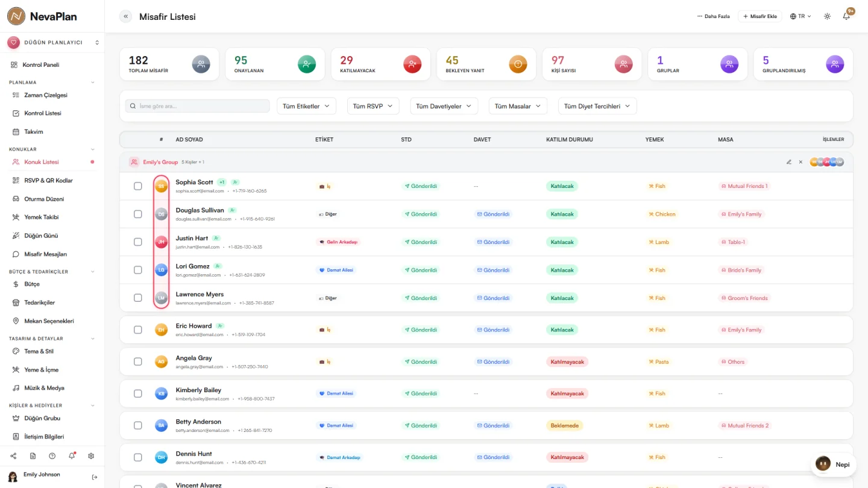This screenshot has width=868, height=488.
Task: Select the Eric Howard checkbox
Action: (x=138, y=330)
